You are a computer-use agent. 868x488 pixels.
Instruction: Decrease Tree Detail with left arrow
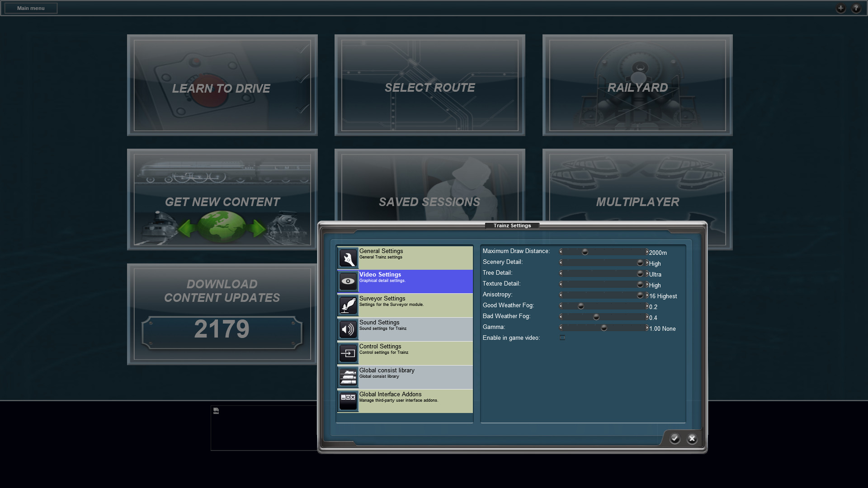pyautogui.click(x=561, y=273)
